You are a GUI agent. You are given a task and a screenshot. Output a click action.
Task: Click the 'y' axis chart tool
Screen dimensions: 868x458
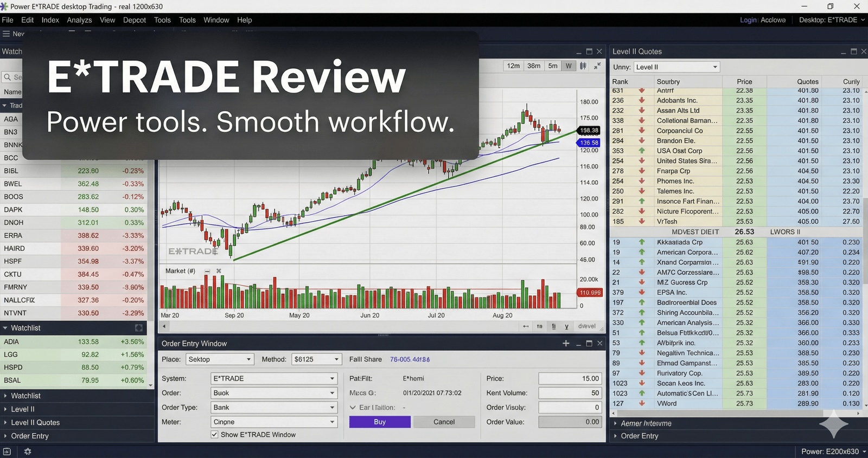[x=566, y=326]
